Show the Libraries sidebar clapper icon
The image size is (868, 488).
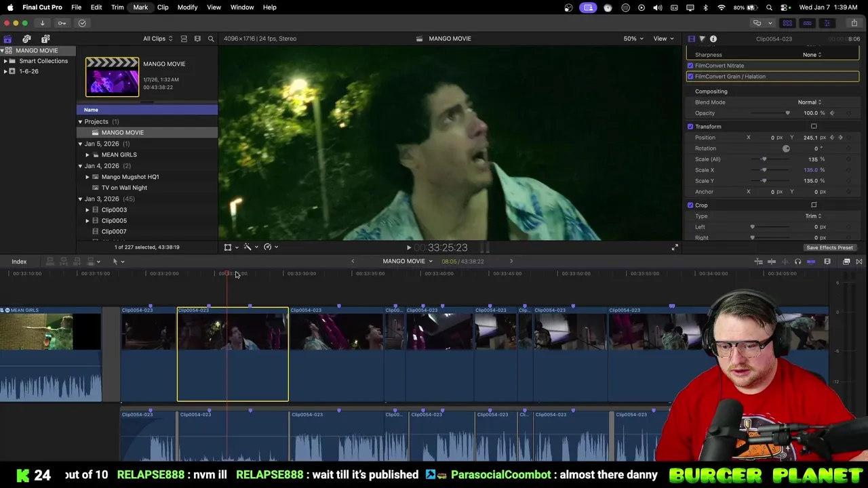[x=7, y=39]
